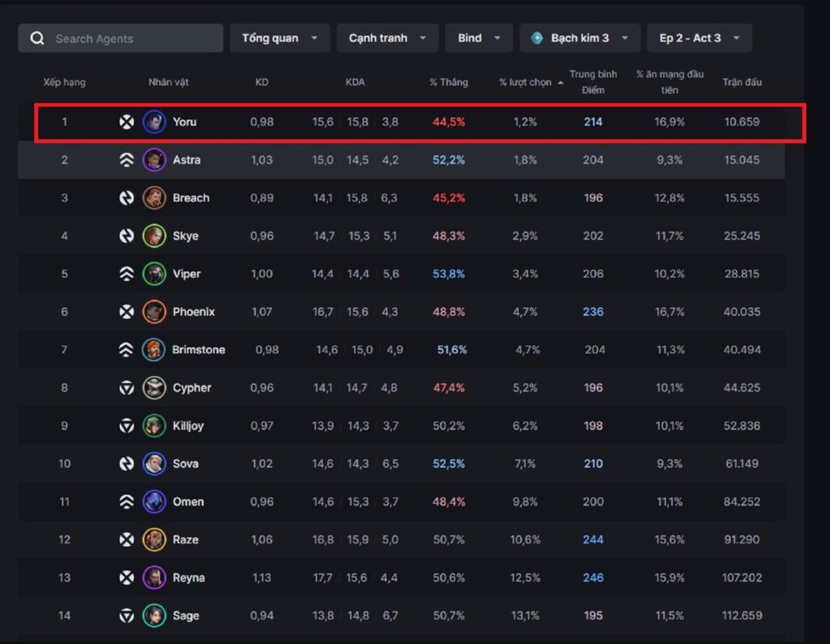830x644 pixels.
Task: Click Sage's agent portrait
Action: pyautogui.click(x=154, y=616)
